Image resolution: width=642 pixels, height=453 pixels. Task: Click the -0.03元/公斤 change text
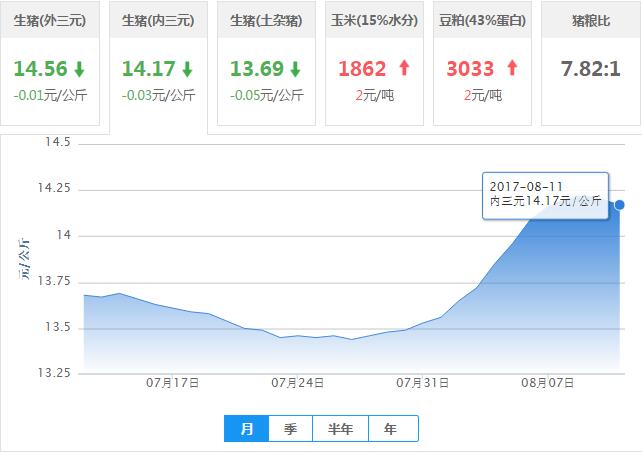click(x=158, y=95)
